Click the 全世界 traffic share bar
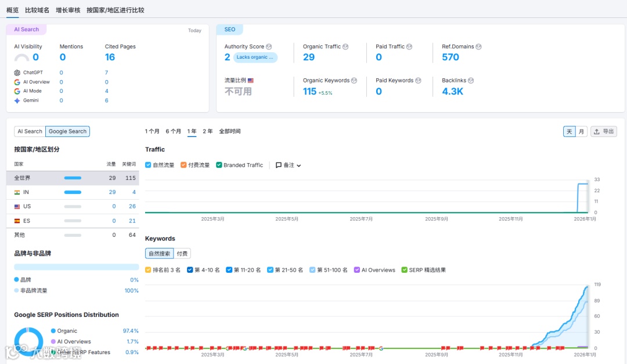This screenshot has width=627, height=364. [73, 178]
